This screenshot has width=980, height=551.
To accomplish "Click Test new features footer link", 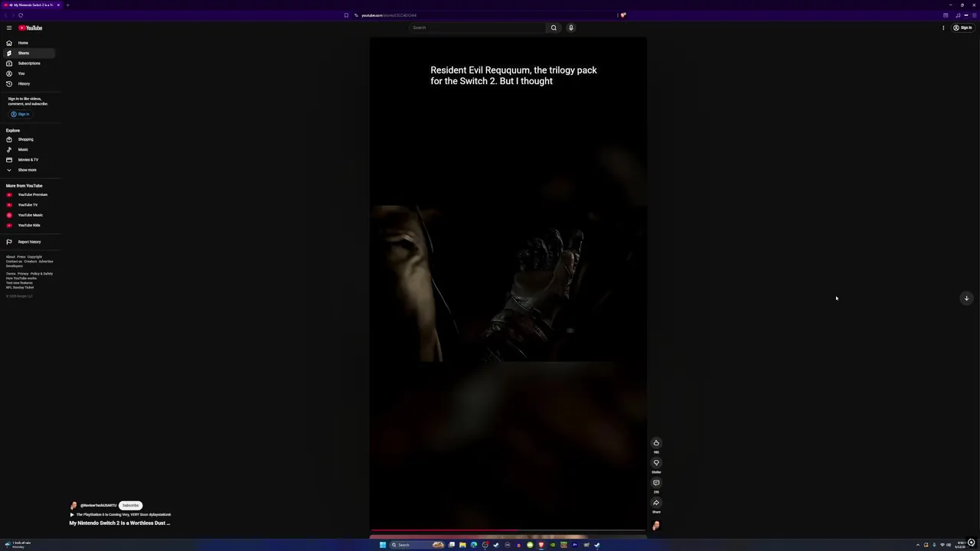I will pos(19,283).
